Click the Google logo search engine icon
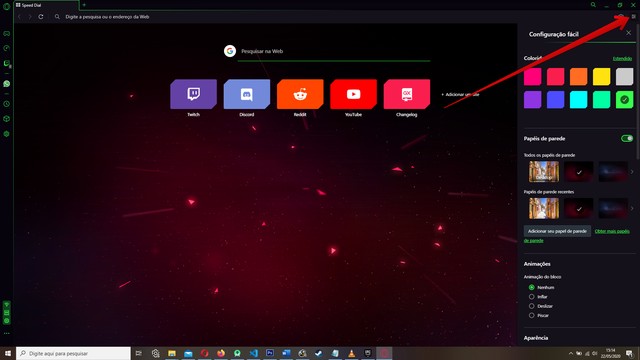This screenshot has height=360, width=640. click(x=230, y=51)
